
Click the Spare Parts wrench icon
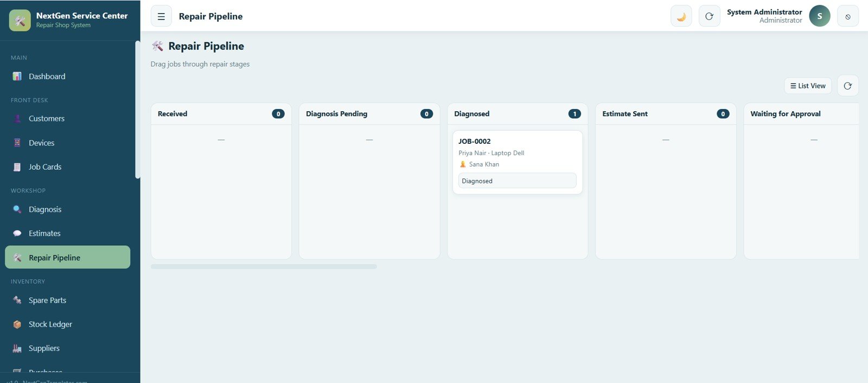click(17, 300)
